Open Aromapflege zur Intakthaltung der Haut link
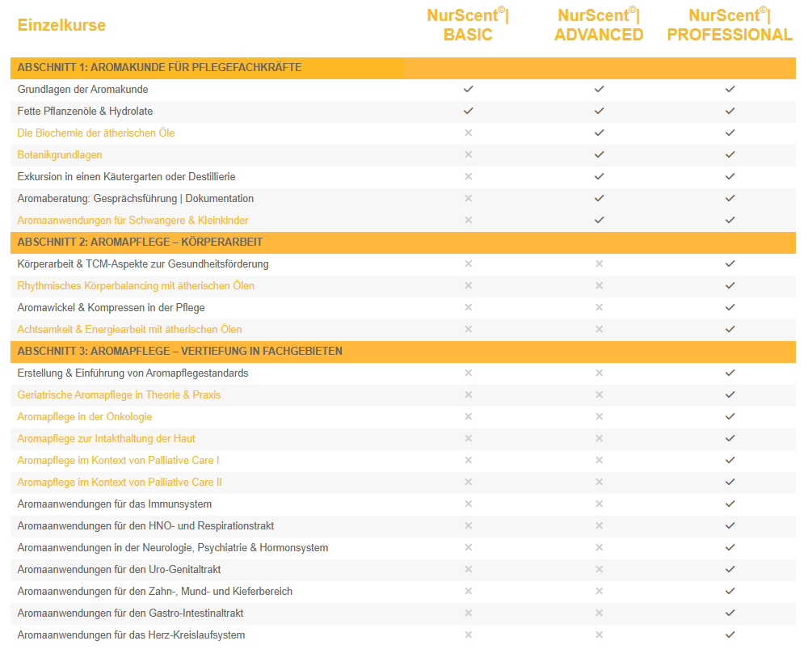The width and height of the screenshot is (812, 662). pos(106,438)
